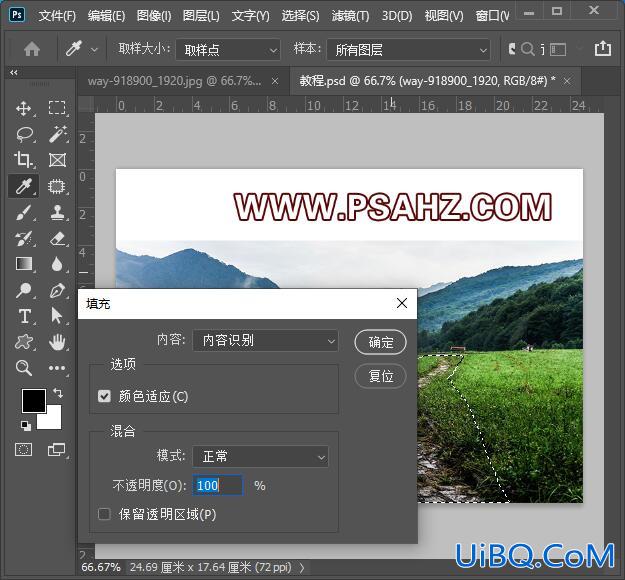Image resolution: width=625 pixels, height=580 pixels.
Task: Select the Frame tool
Action: pyautogui.click(x=57, y=160)
